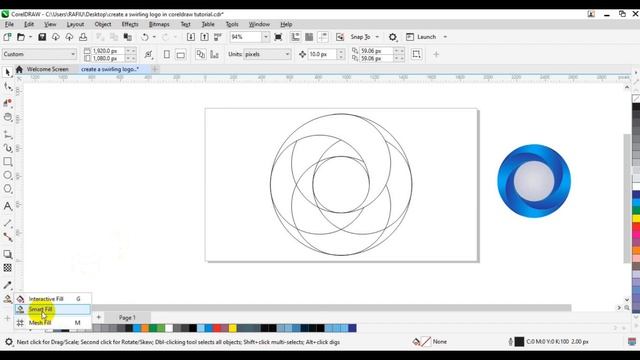Pick the Color Eyedropper tool
640x360 pixels.
pos(7,285)
